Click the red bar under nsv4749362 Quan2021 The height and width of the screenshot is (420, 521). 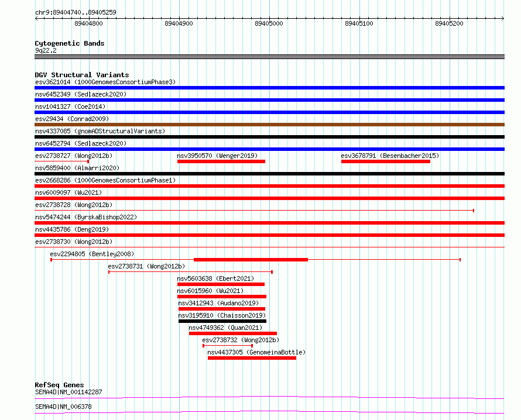click(233, 333)
